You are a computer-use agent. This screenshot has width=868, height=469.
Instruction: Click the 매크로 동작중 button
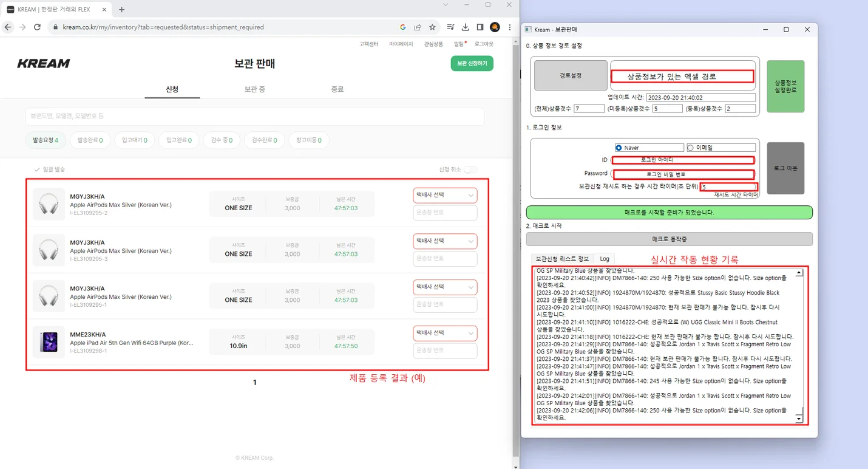[x=669, y=239]
